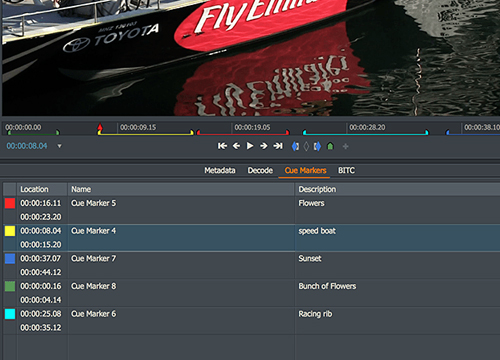Click end location 00:00:04.14
This screenshot has width=500, height=360.
pos(41,300)
